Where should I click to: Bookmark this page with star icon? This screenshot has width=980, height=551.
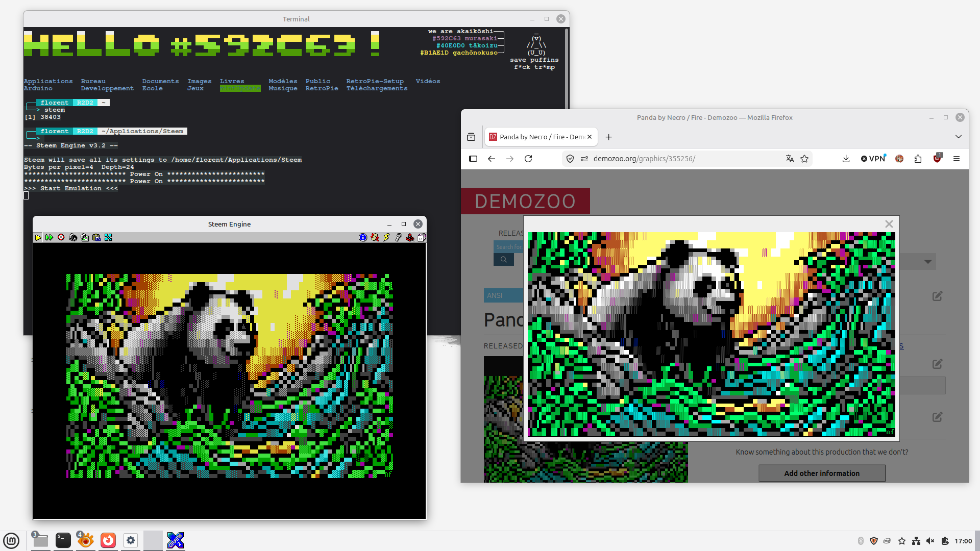pyautogui.click(x=805, y=159)
